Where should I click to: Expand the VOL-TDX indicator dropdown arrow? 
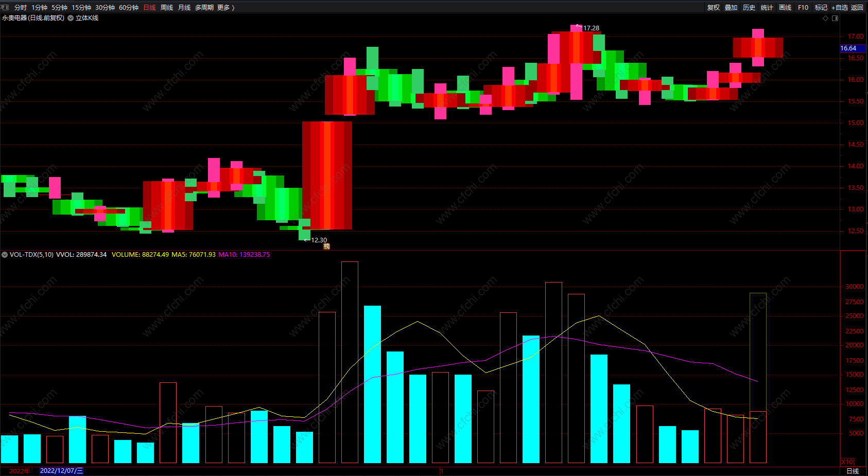click(5, 255)
